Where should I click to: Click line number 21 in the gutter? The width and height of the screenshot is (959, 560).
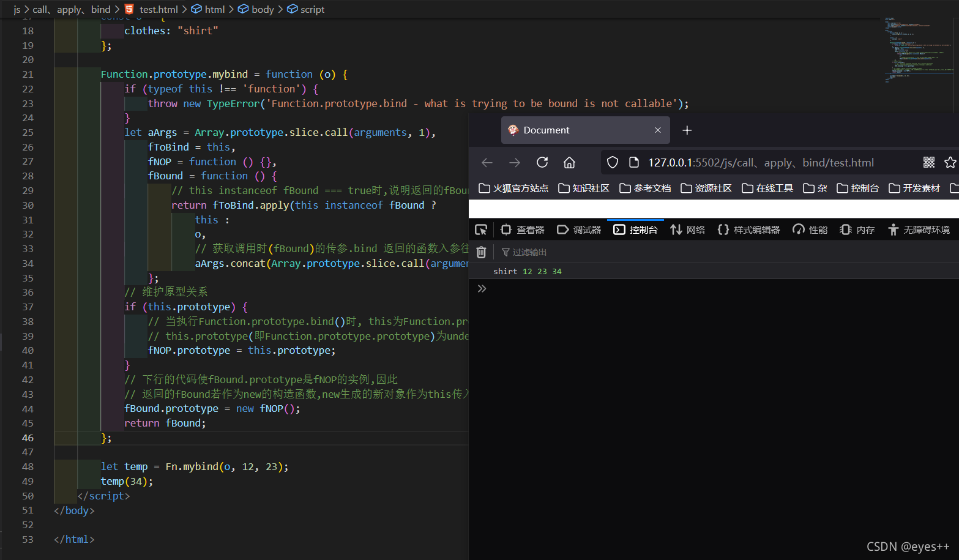click(x=28, y=74)
